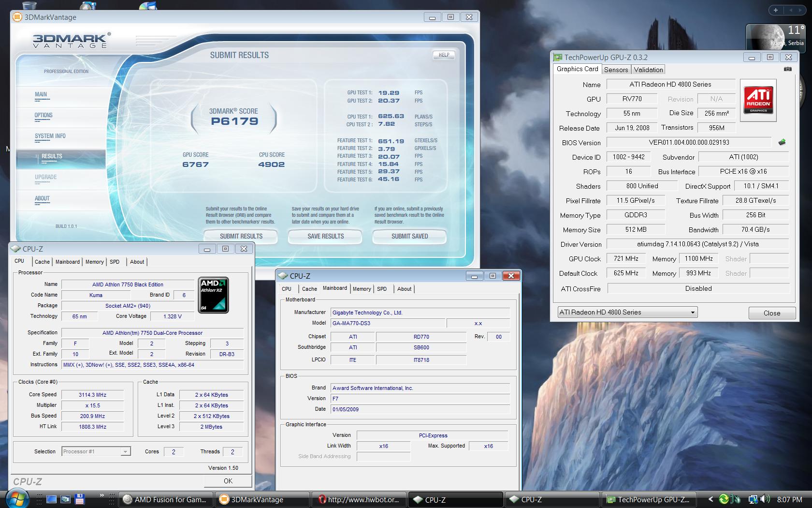812x508 pixels.
Task: Click the Close button in GPU-Z
Action: [x=772, y=313]
